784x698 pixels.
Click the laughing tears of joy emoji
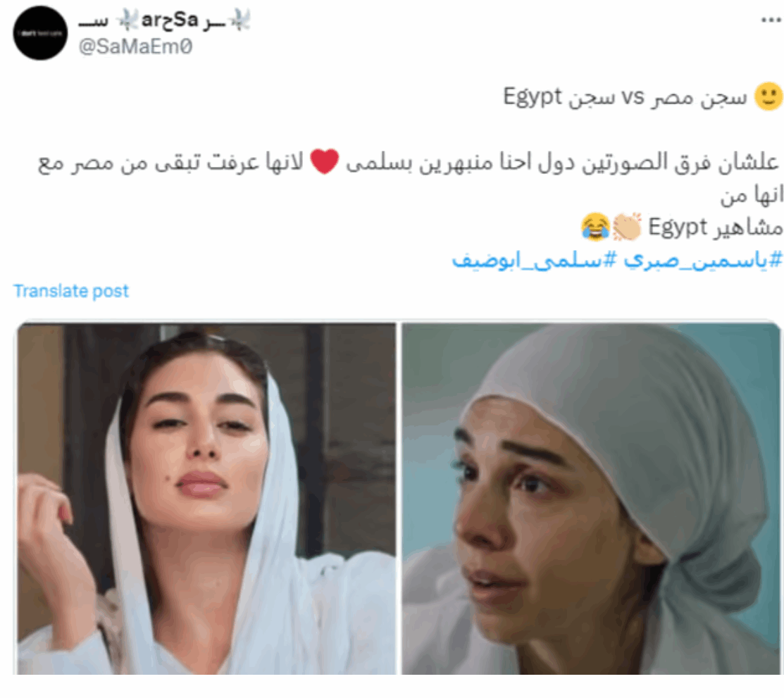pyautogui.click(x=595, y=227)
